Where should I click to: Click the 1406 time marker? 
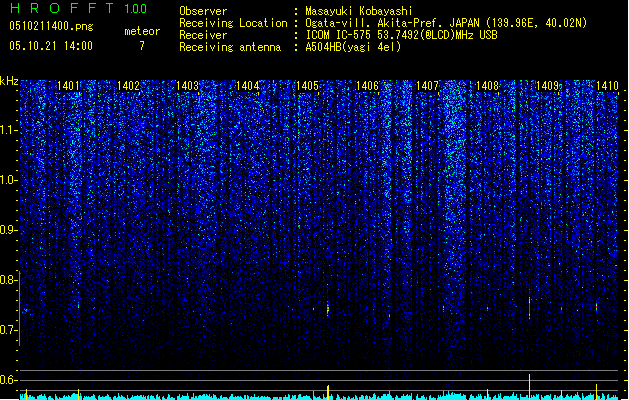(x=367, y=86)
